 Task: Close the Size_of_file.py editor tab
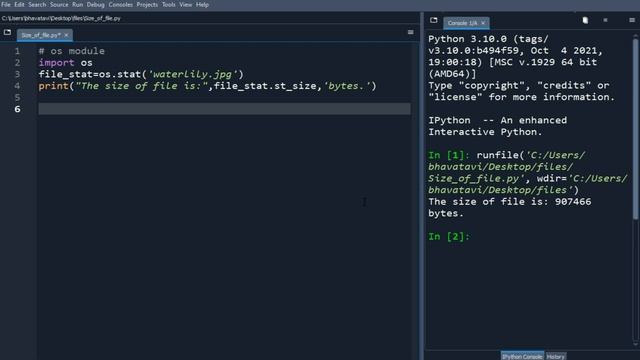pos(67,35)
